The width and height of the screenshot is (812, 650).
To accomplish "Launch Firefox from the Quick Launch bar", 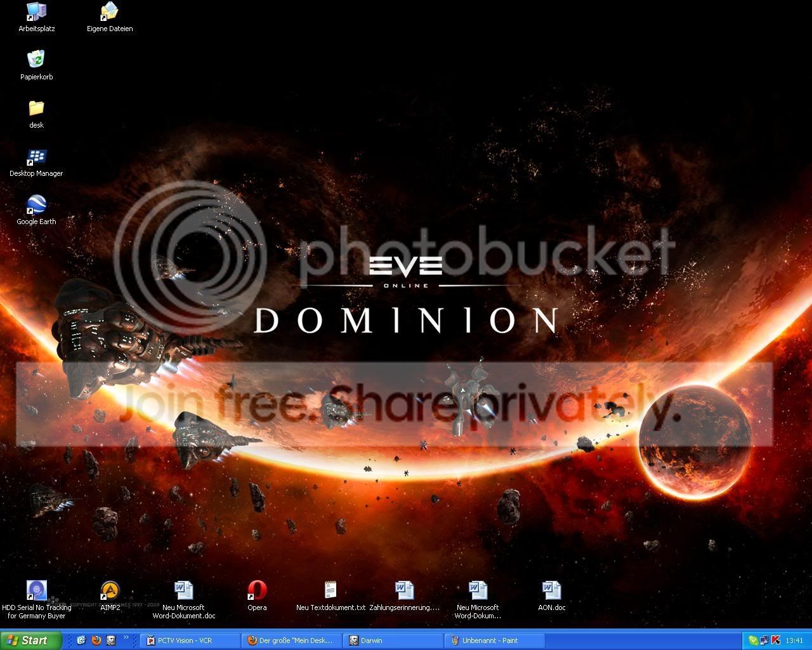I will (96, 640).
